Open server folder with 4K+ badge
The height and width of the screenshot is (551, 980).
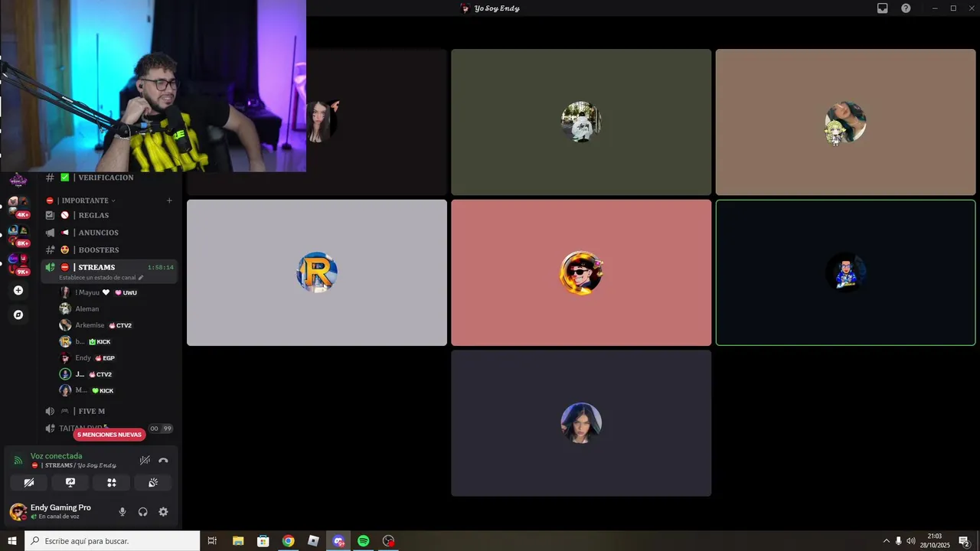click(x=18, y=206)
